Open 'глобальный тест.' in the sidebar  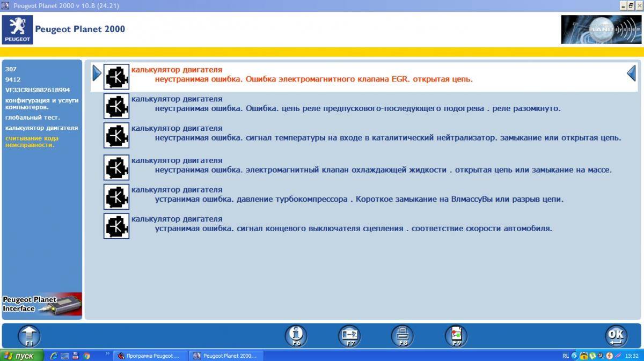click(x=33, y=117)
